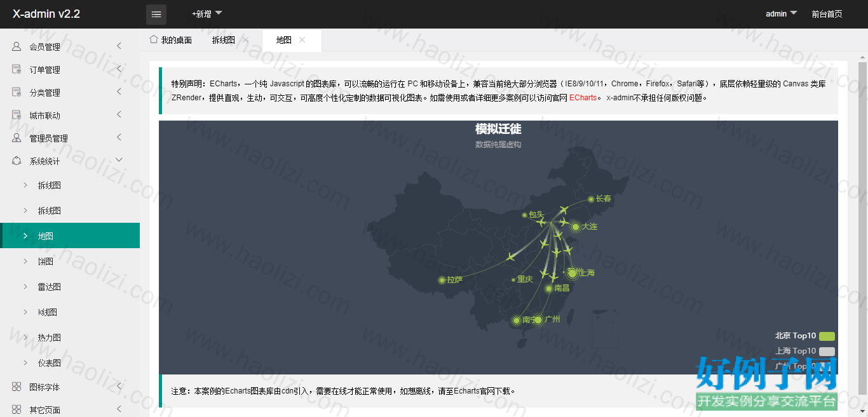Screen dimensions: 868x417
Task: Click the 其它页面 grid icon
Action: (x=17, y=409)
